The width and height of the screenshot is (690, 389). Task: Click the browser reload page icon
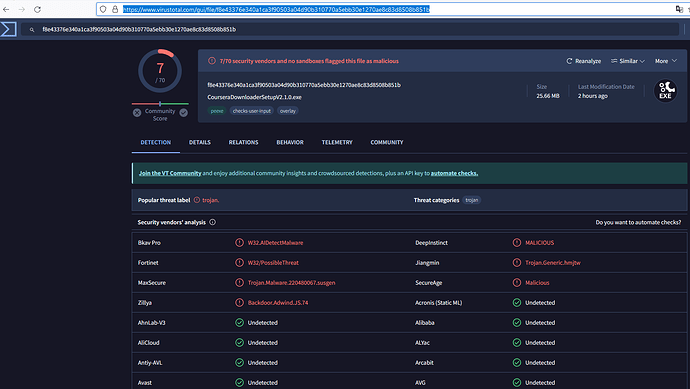click(37, 9)
